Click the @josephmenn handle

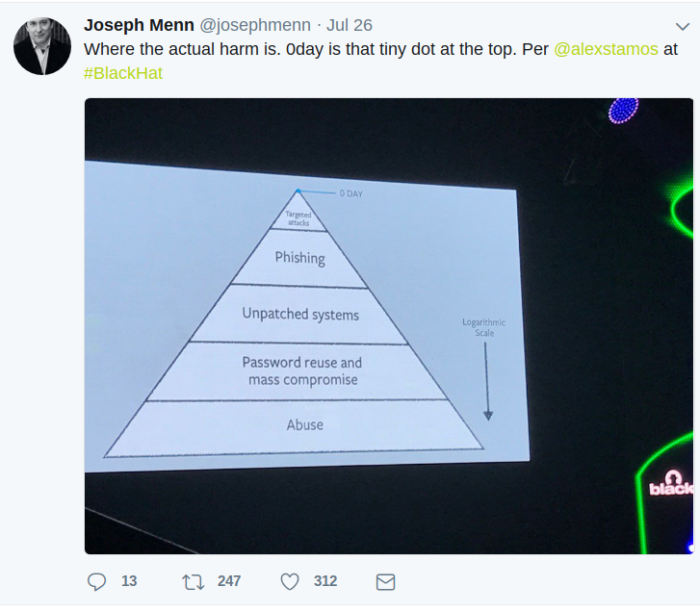point(254,25)
